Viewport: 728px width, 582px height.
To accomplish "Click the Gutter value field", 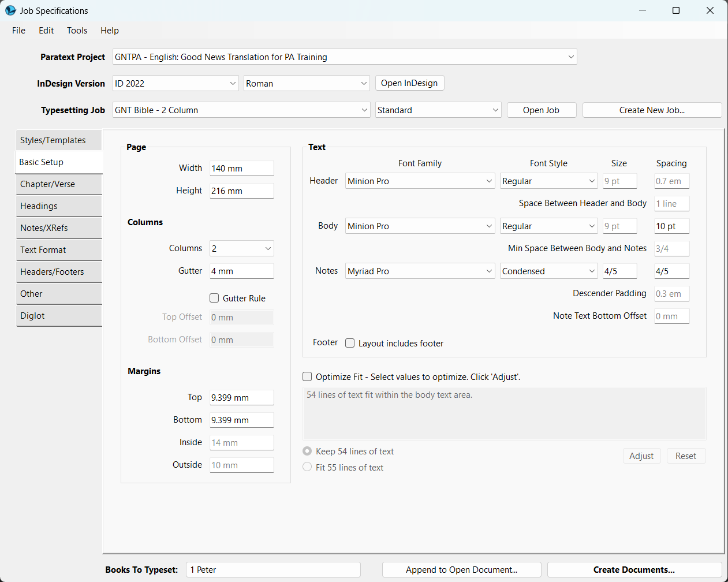I will [241, 271].
